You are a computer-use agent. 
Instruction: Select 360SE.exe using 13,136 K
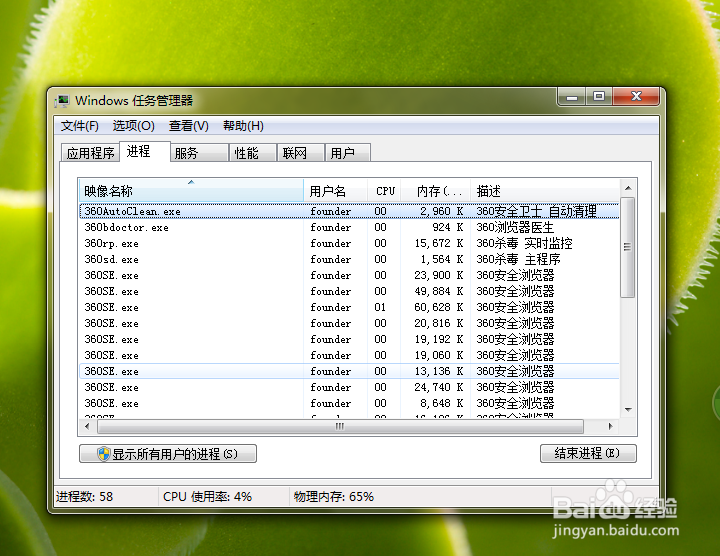(349, 371)
